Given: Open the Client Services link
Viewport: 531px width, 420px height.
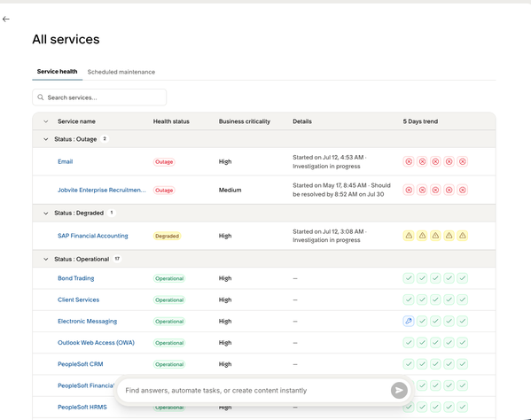Looking at the screenshot, I should coord(79,299).
